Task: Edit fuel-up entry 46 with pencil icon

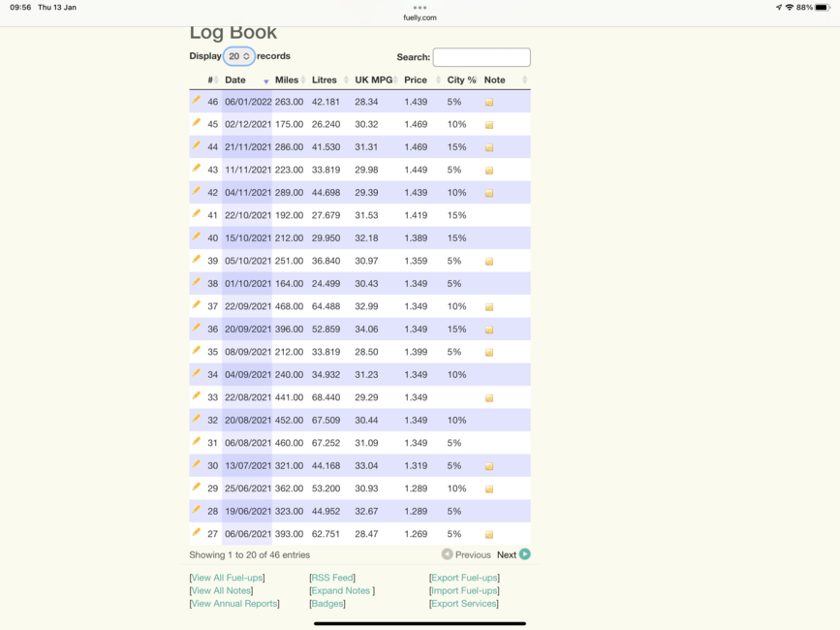Action: point(196,100)
